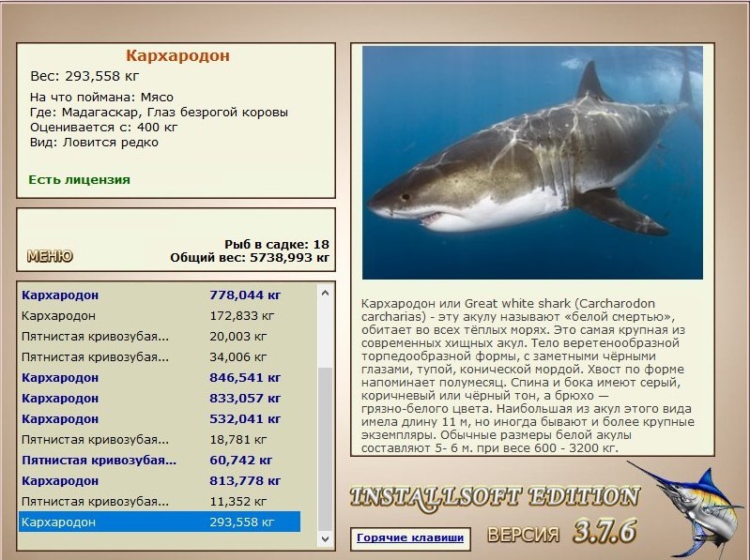The image size is (750, 560).
Task: Open the МЕНЮ button
Action: pyautogui.click(x=50, y=256)
